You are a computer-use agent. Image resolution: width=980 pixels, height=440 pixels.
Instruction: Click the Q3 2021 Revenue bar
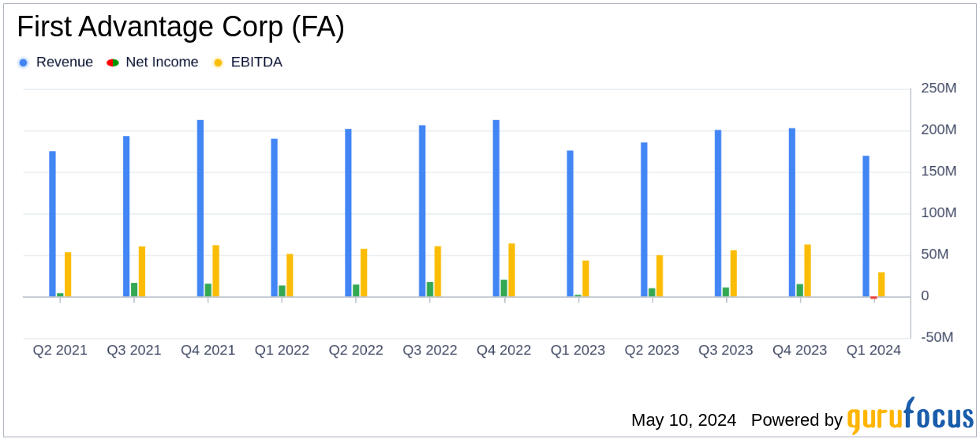tap(126, 216)
